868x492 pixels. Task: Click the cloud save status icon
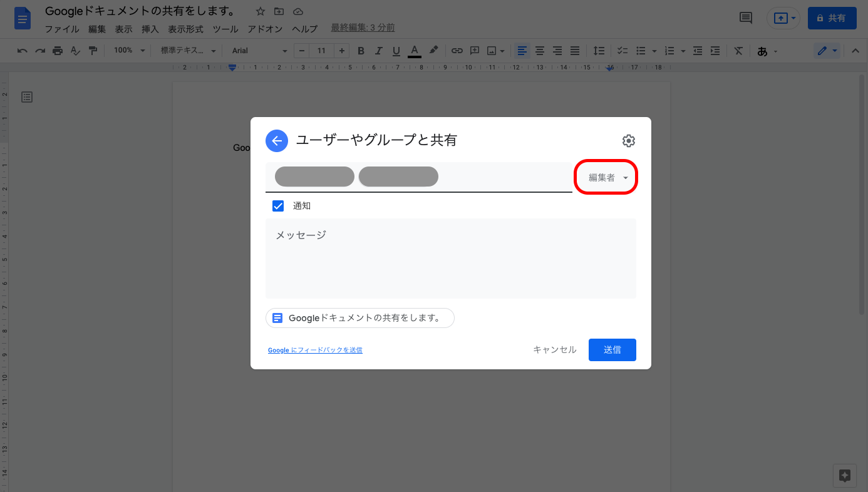[297, 11]
